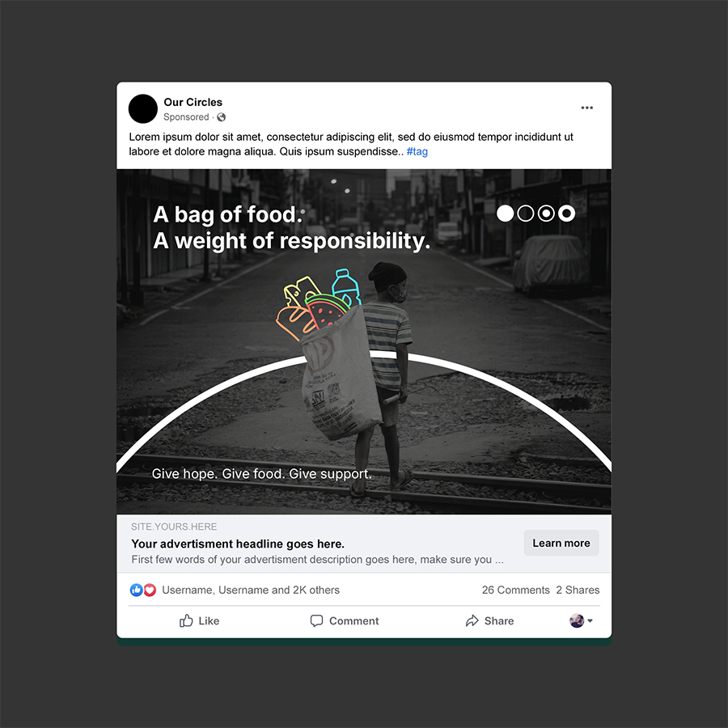Click the blue thumbs-up reaction icon
The height and width of the screenshot is (728, 728).
click(x=137, y=590)
